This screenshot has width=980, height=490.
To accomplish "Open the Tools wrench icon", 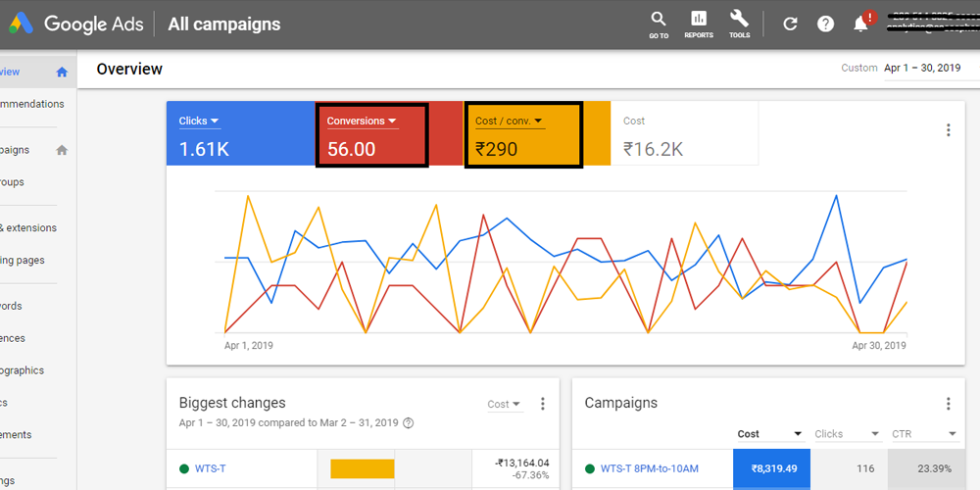I will [739, 20].
